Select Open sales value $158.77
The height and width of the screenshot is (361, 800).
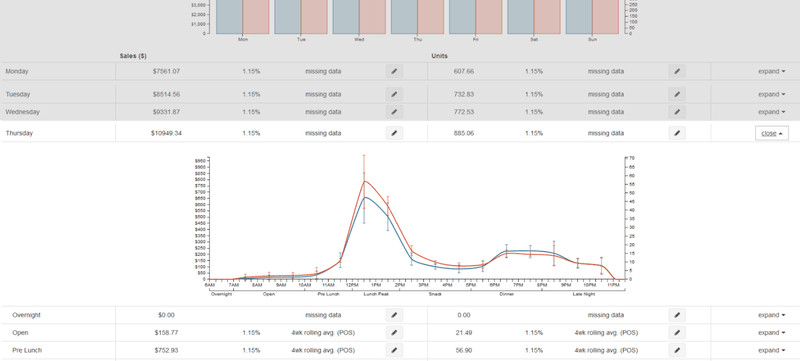click(166, 332)
